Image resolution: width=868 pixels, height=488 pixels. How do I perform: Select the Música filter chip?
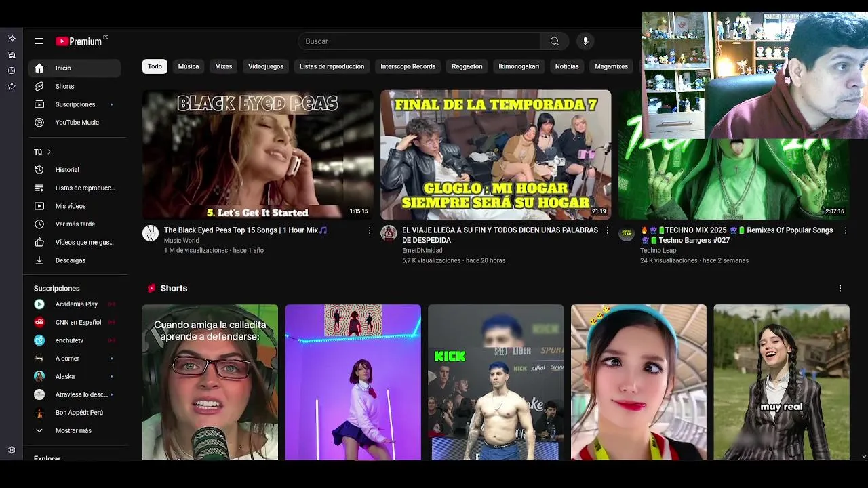[189, 66]
